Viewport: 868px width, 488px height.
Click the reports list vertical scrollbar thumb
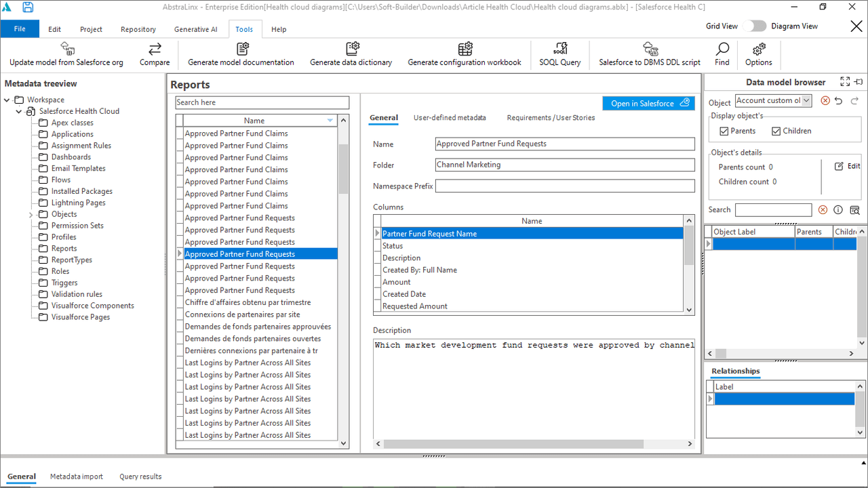click(x=343, y=169)
